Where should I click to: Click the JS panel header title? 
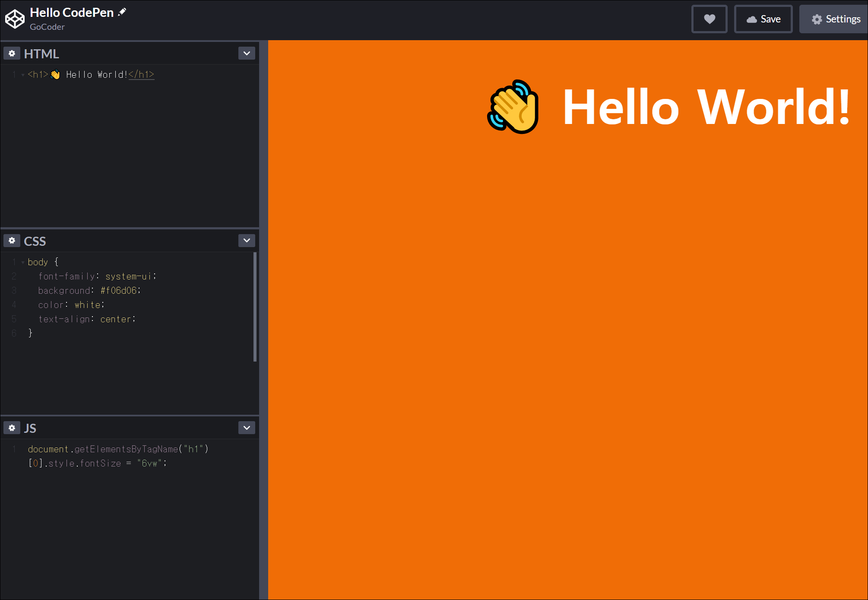(30, 428)
